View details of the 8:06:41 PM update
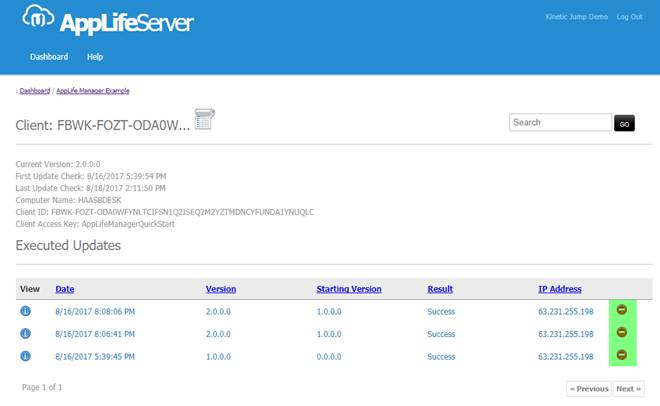The height and width of the screenshot is (406, 660). coord(26,334)
